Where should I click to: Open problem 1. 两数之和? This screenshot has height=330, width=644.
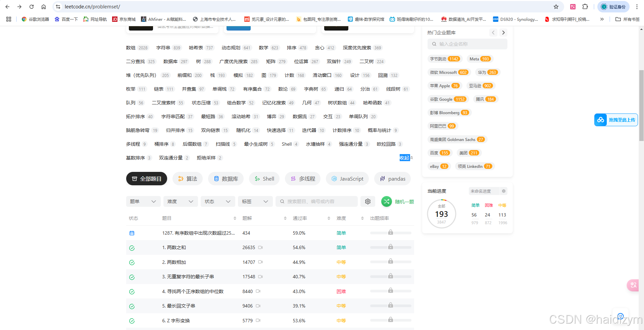tap(174, 247)
